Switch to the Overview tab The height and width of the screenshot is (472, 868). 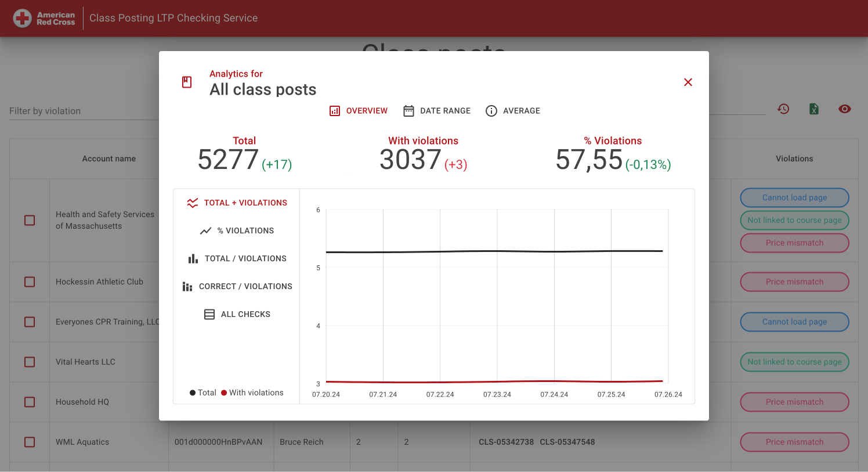[359, 111]
